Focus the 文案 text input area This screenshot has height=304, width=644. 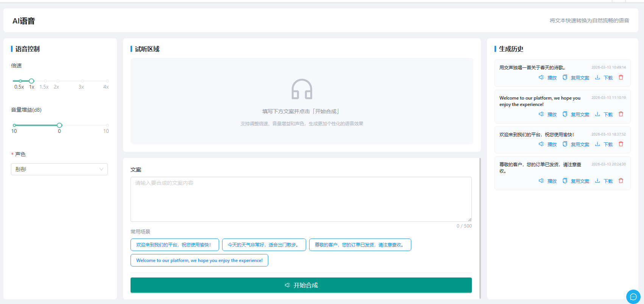pos(301,199)
